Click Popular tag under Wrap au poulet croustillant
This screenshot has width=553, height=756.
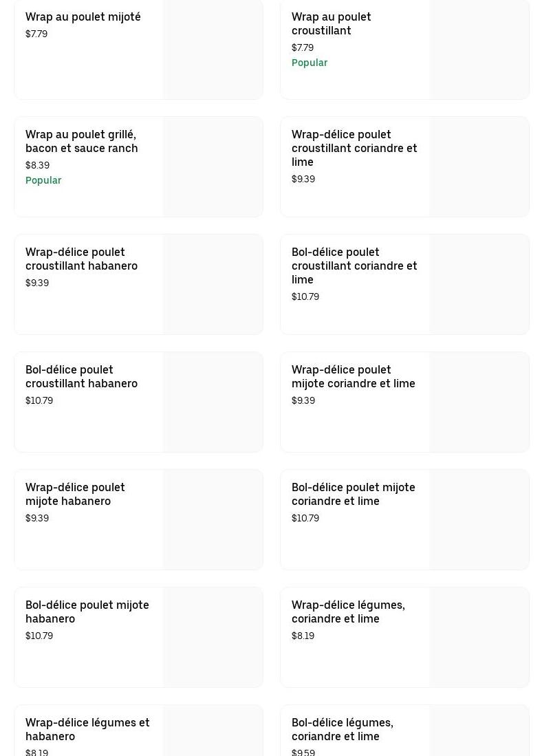click(x=310, y=63)
